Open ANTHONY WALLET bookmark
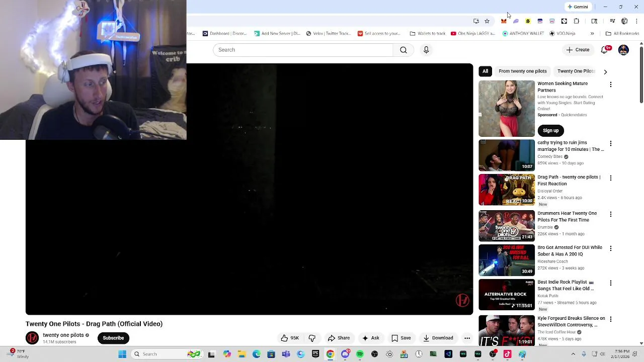 (523, 34)
